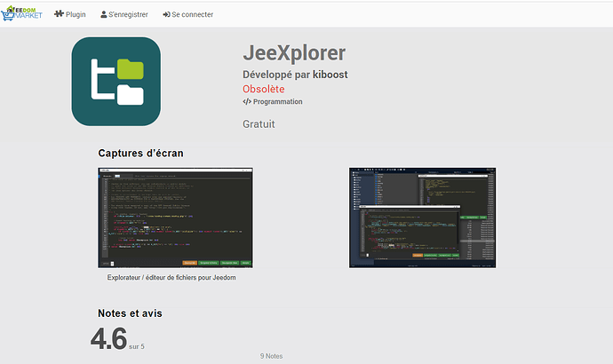Click the JeeXplorer plugin logo icon
The image size is (613, 364).
coord(116,82)
